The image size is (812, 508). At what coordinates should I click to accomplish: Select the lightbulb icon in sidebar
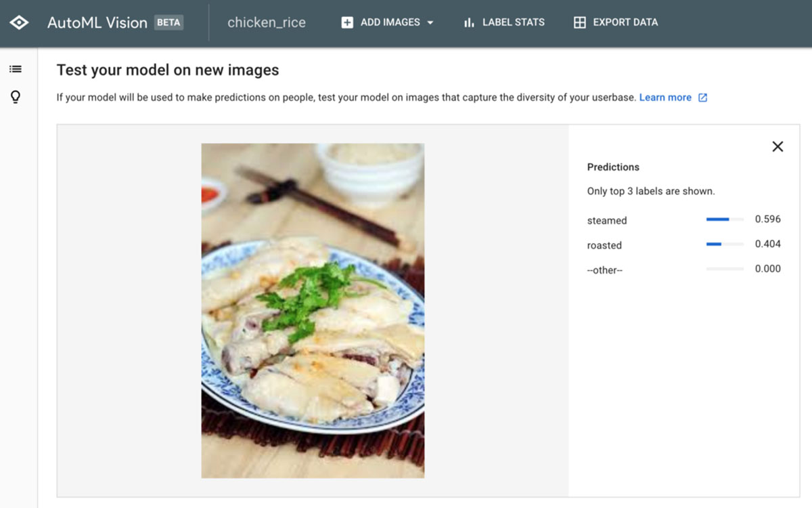pyautogui.click(x=15, y=97)
